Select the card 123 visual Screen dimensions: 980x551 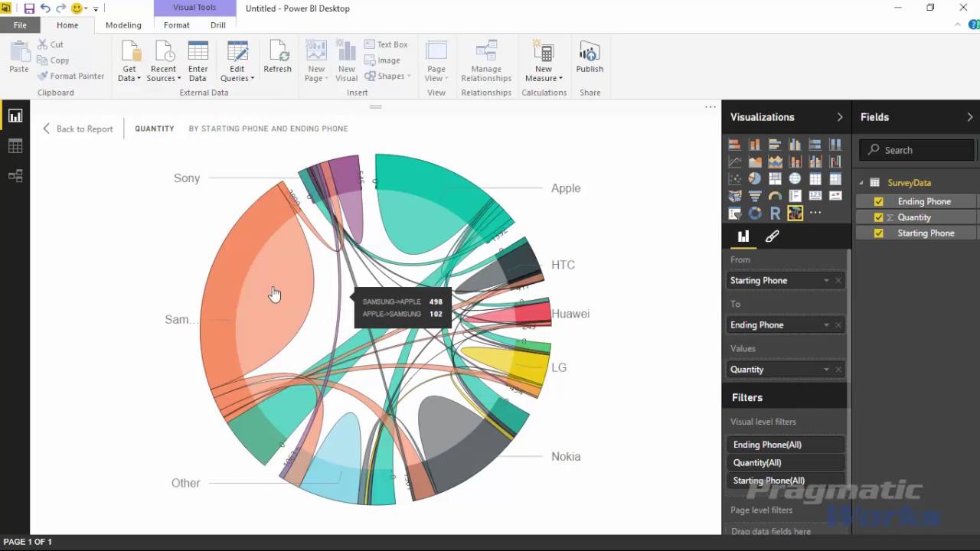pyautogui.click(x=815, y=197)
